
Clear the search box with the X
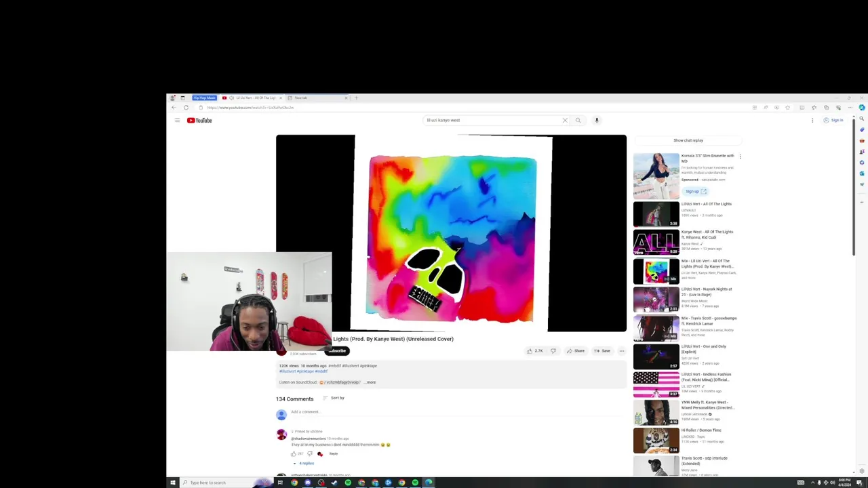pyautogui.click(x=565, y=121)
